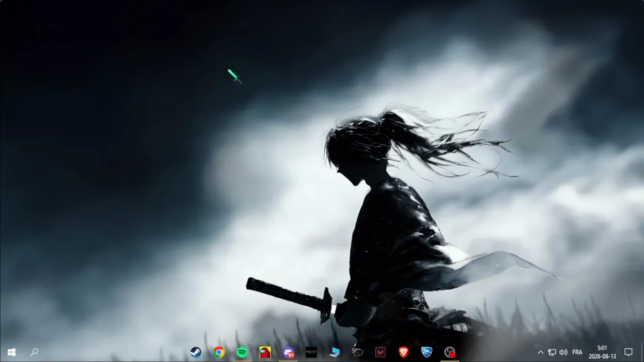Launch Steam from the taskbar
Image resolution: width=644 pixels, height=362 pixels.
coord(196,352)
